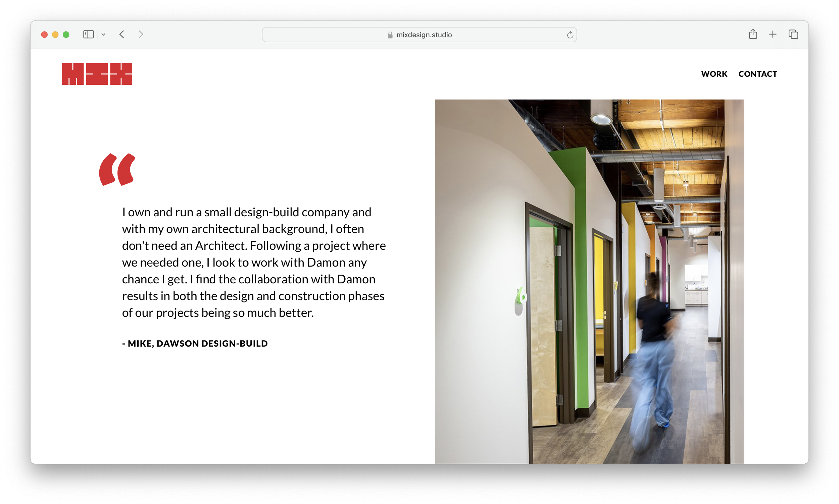Screen dimensions: 839x504
Task: Navigate forward to the next page
Action: (x=141, y=34)
